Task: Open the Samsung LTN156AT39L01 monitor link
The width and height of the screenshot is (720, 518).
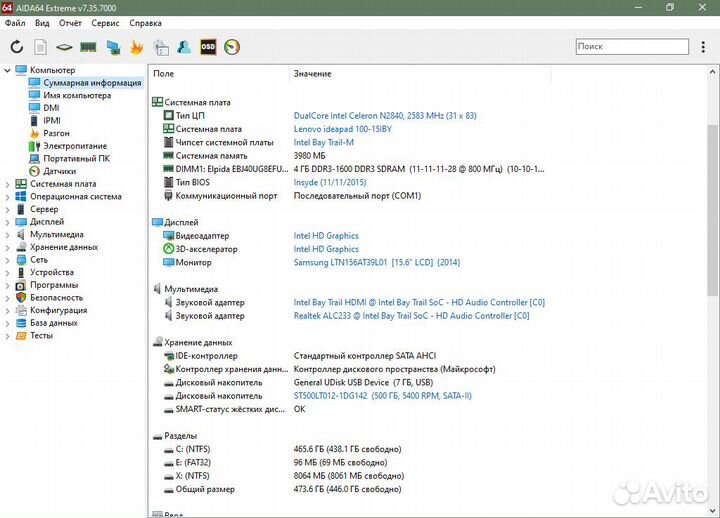Action: [x=377, y=262]
